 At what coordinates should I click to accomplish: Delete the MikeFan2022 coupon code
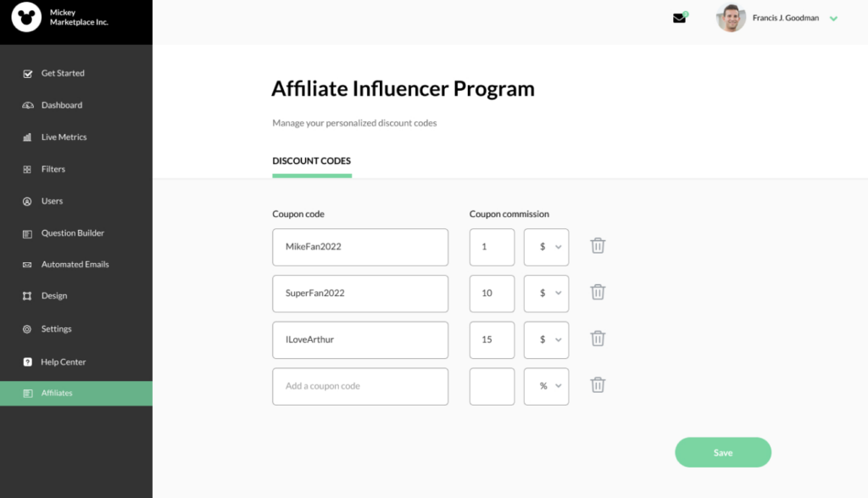(598, 245)
